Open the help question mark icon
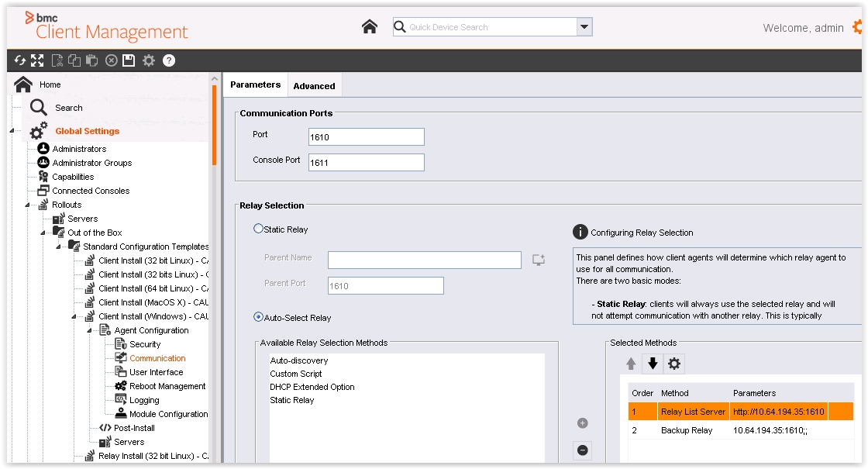The height and width of the screenshot is (469, 868). [x=169, y=60]
